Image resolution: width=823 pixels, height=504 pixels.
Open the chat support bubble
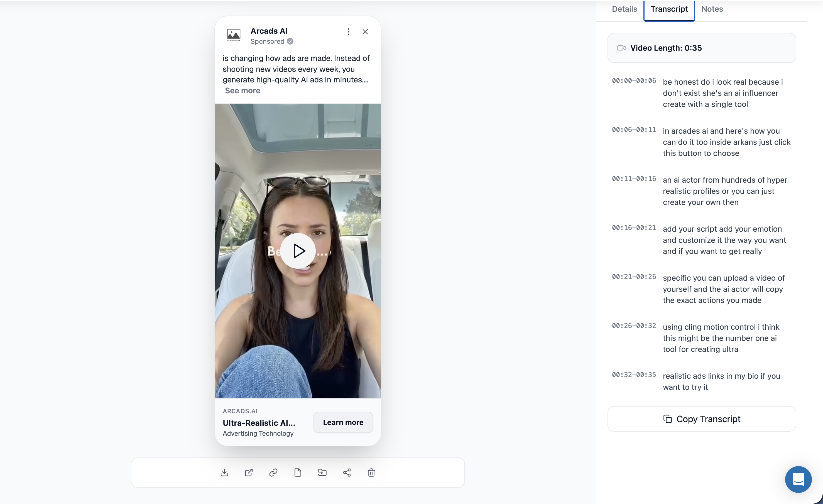(x=798, y=479)
